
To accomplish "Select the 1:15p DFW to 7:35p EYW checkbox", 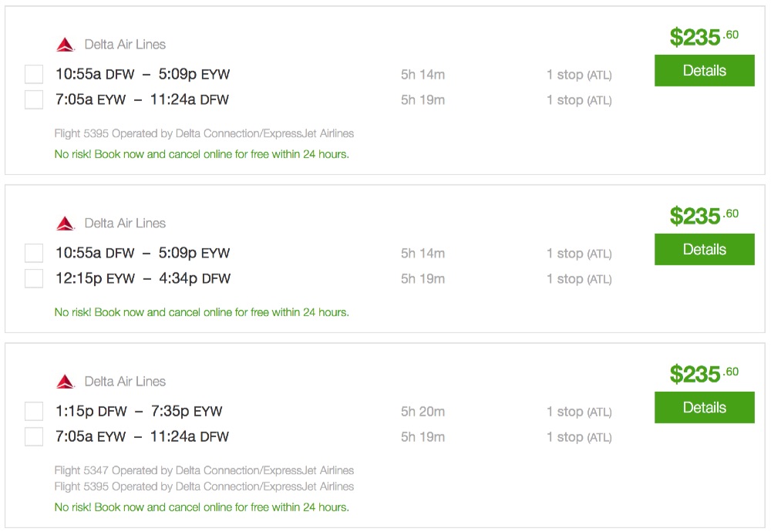I will (34, 411).
